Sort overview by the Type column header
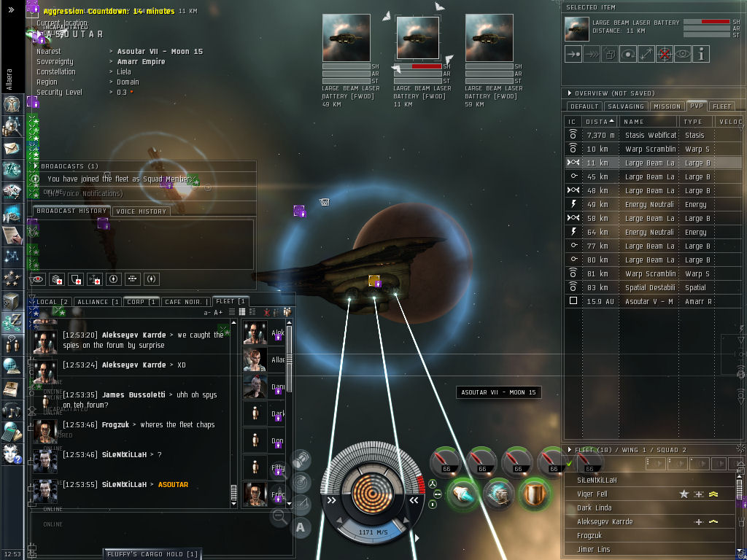The width and height of the screenshot is (747, 560). [695, 122]
